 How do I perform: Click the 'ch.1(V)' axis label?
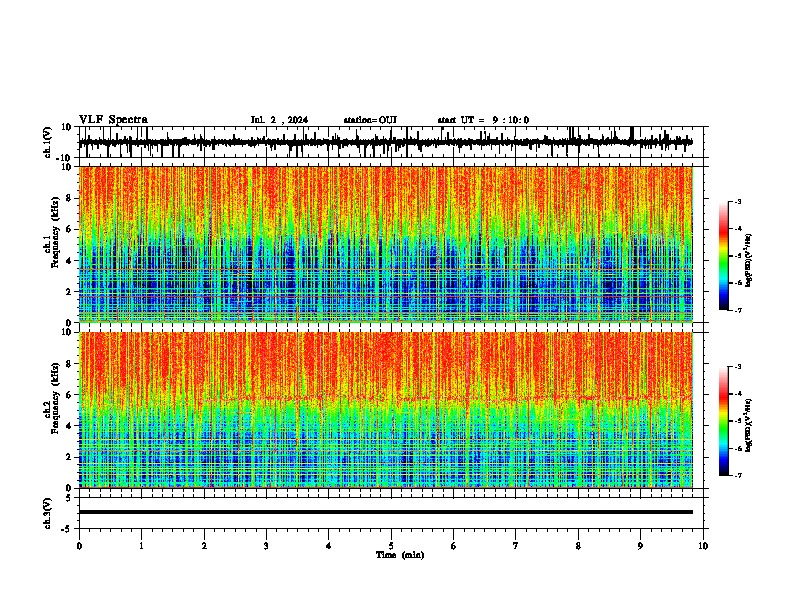(x=48, y=142)
